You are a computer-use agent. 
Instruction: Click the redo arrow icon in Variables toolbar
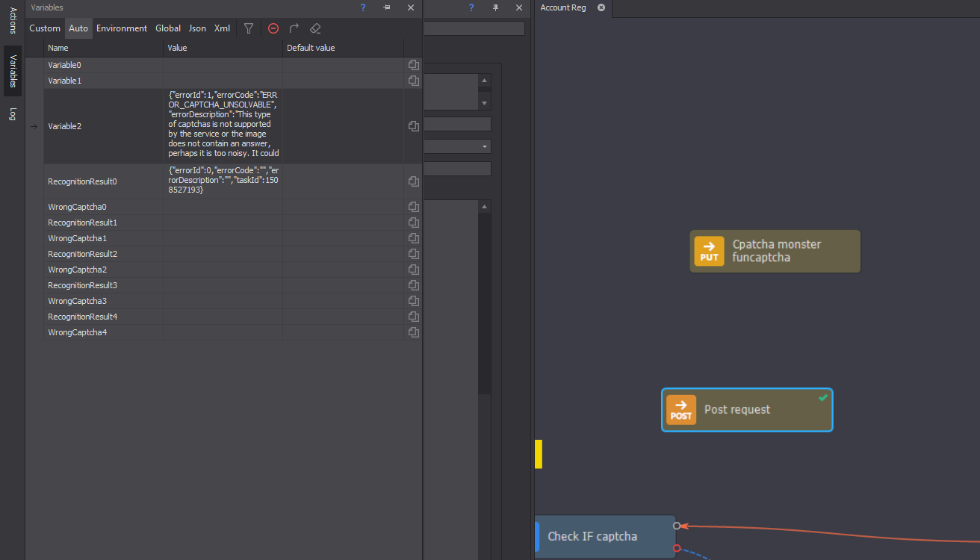click(294, 28)
